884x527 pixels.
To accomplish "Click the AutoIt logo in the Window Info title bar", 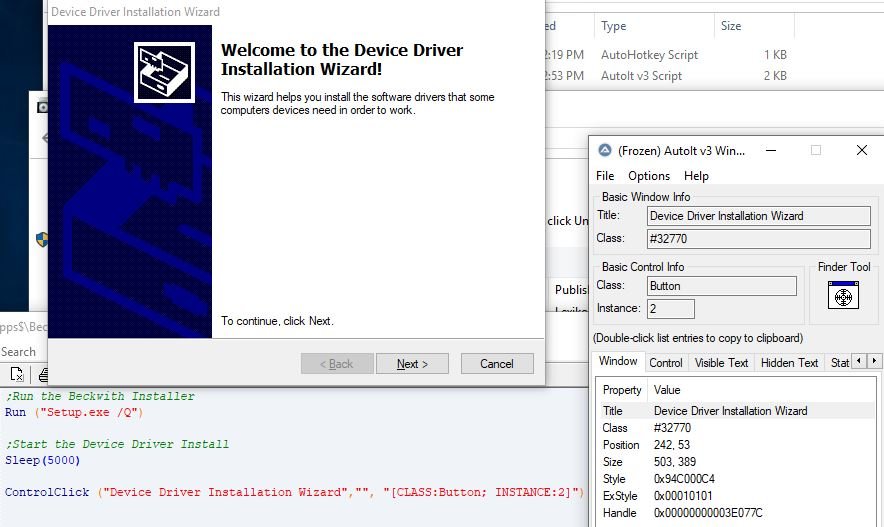I will [605, 150].
